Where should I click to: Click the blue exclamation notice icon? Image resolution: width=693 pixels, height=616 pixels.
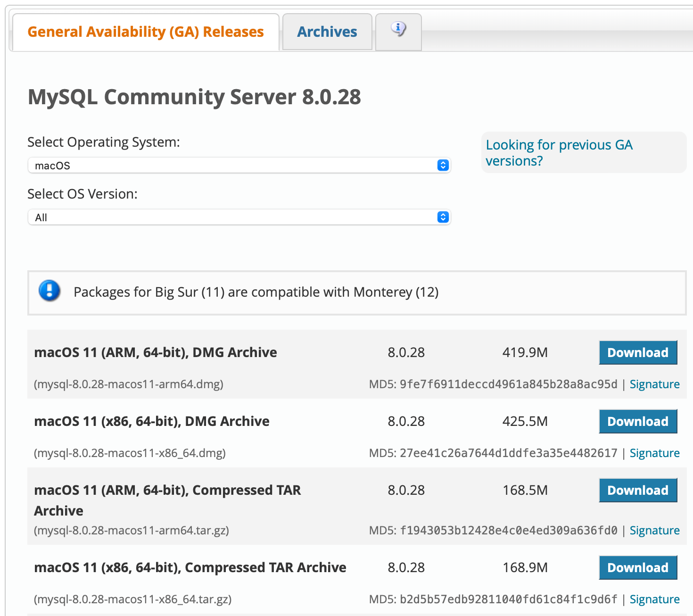49,291
